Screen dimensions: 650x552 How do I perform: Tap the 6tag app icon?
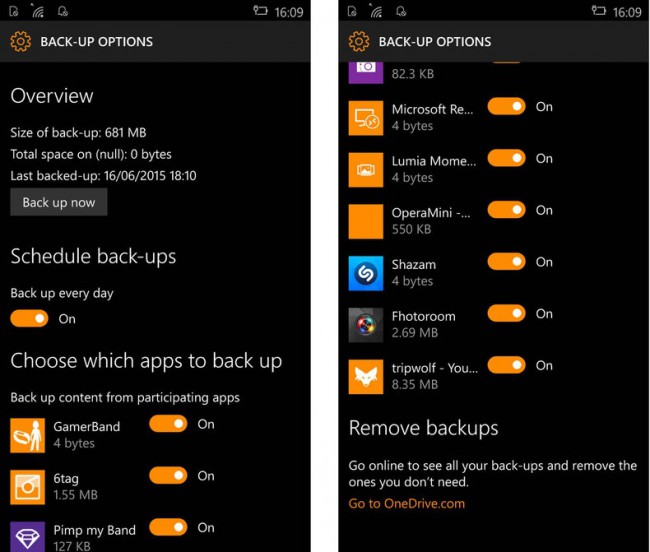(x=27, y=487)
